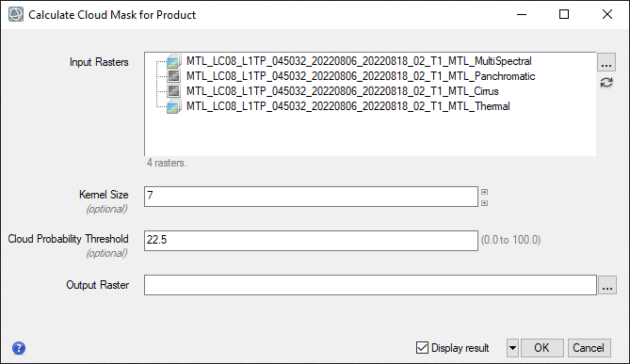
Task: Open the dropdown arrow next to OK
Action: (x=512, y=348)
